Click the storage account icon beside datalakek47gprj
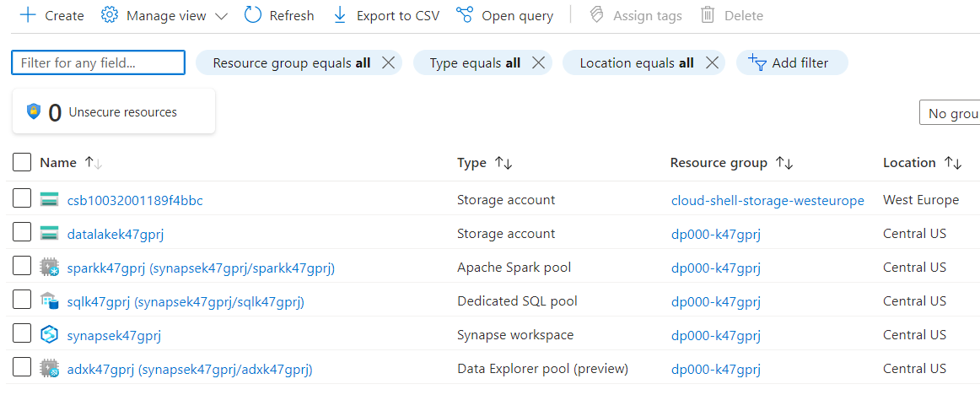 pos(49,234)
